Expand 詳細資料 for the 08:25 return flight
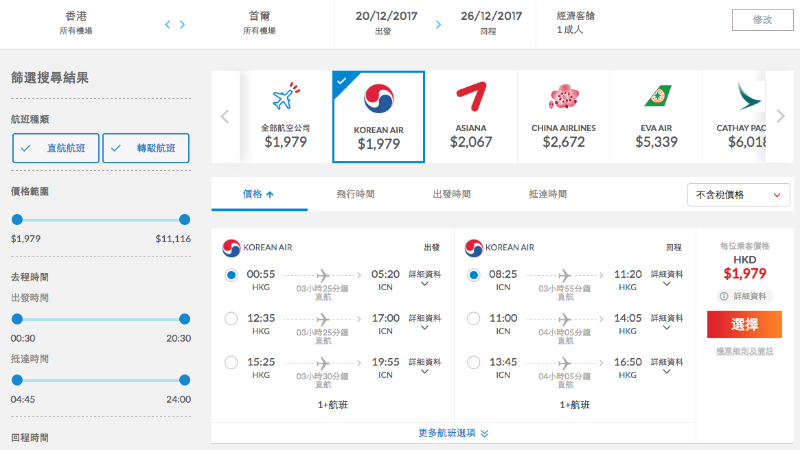 click(x=667, y=279)
